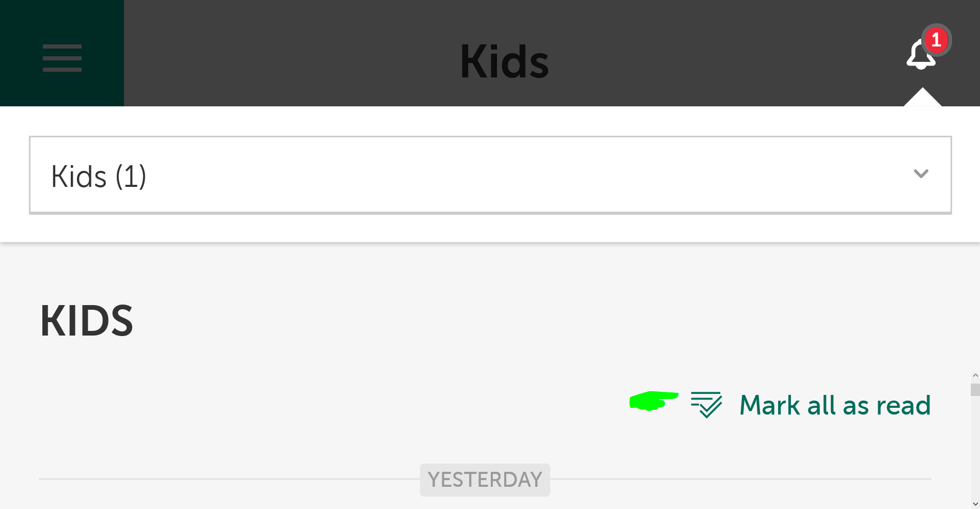The width and height of the screenshot is (980, 509).
Task: Click the scrollbar up arrow
Action: (x=975, y=376)
